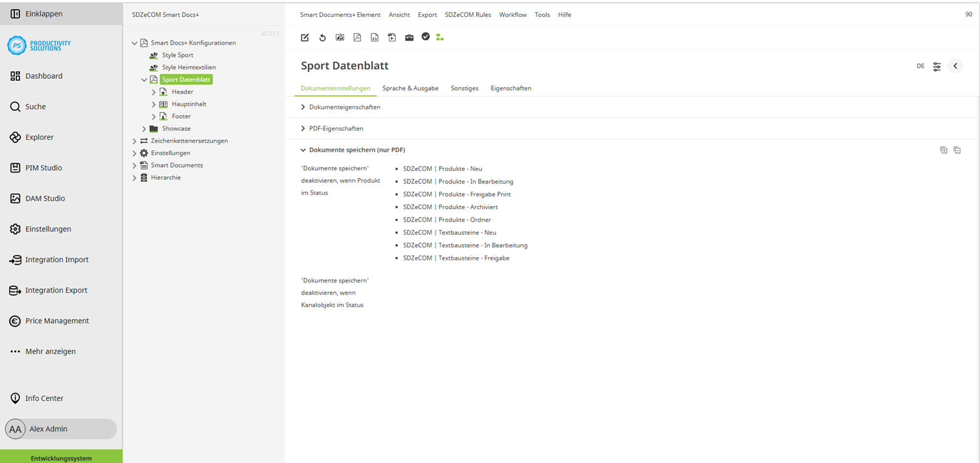Click the Einklappen button at the top left
This screenshot has height=463, width=980.
pos(39,13)
